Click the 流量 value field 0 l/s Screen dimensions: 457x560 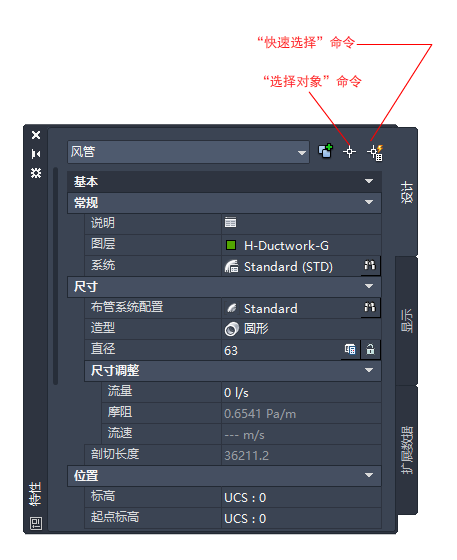(x=301, y=392)
